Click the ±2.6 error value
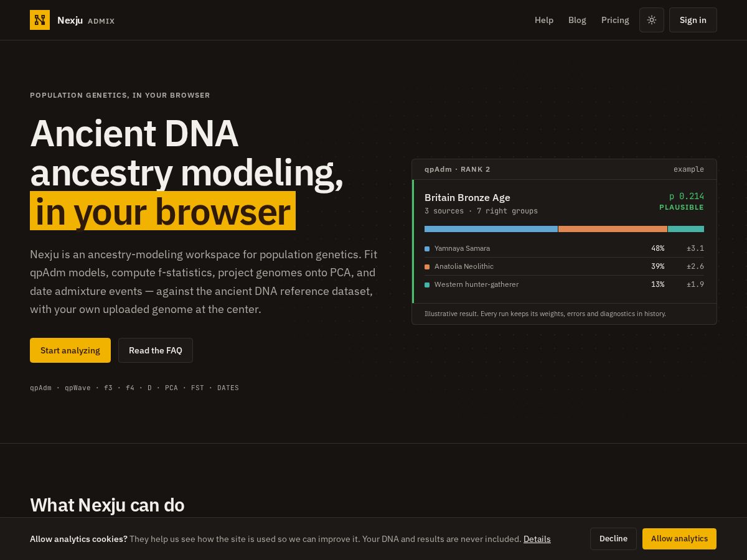This screenshot has height=560, width=747. [x=695, y=266]
